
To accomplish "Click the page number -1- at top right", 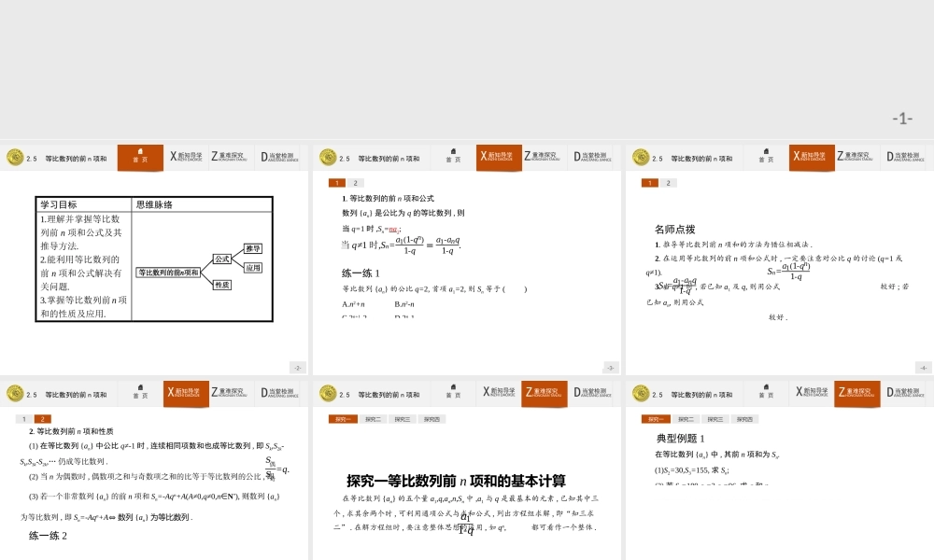I will (902, 117).
